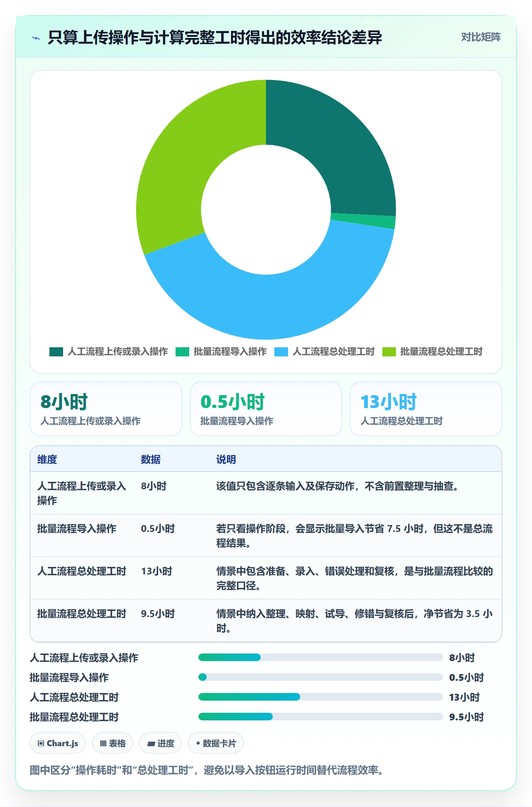532x807 pixels.
Task: Click the 对比矩阵 label in the header
Action: [x=481, y=37]
